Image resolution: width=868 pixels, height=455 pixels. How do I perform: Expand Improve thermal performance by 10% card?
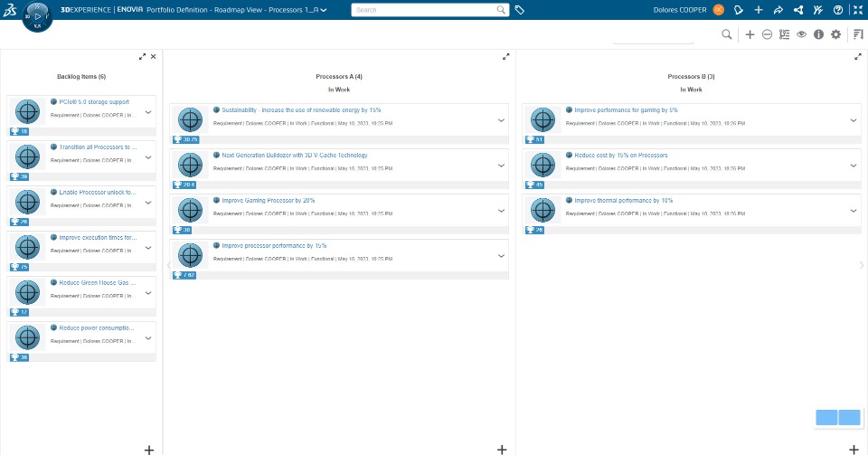pos(854,211)
